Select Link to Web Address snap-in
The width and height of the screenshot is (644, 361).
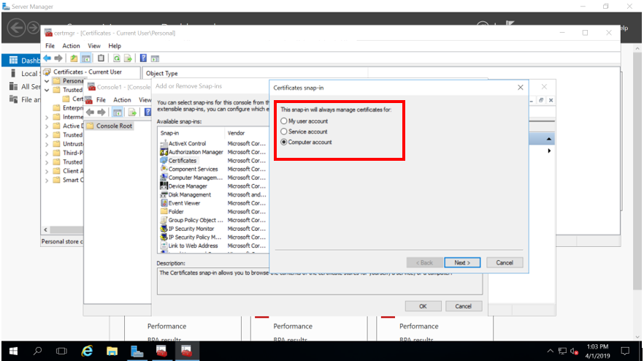pos(189,246)
